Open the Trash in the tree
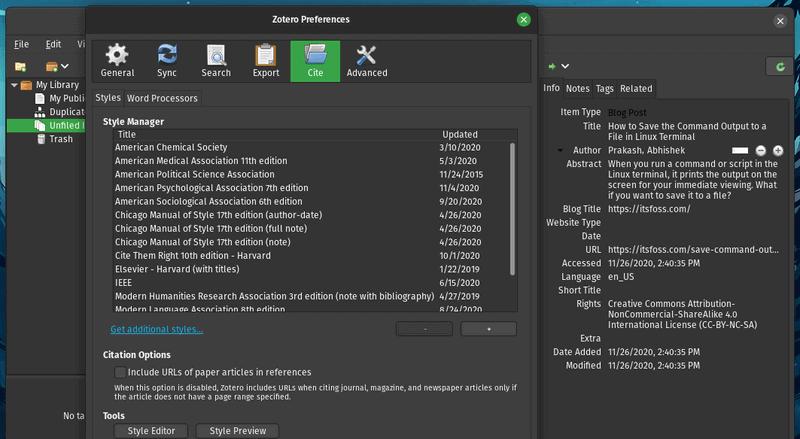The height and width of the screenshot is (439, 800). coord(61,139)
